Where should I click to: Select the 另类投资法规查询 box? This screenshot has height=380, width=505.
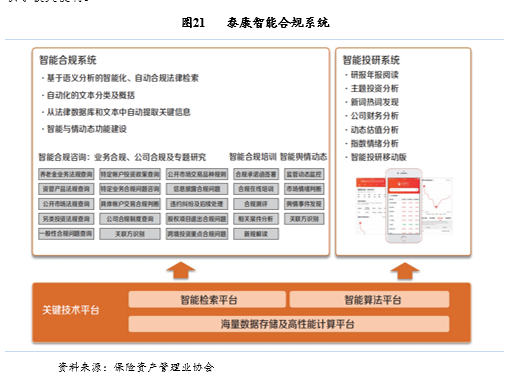pyautogui.click(x=66, y=219)
